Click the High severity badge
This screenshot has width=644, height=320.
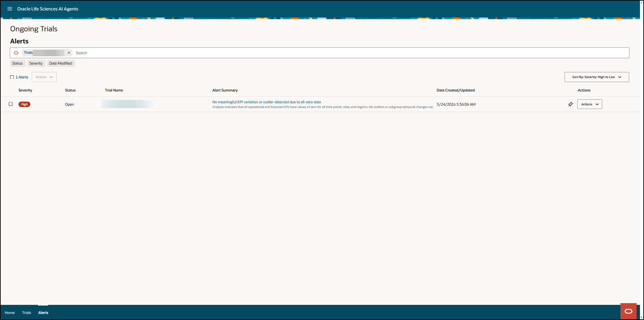(x=24, y=104)
